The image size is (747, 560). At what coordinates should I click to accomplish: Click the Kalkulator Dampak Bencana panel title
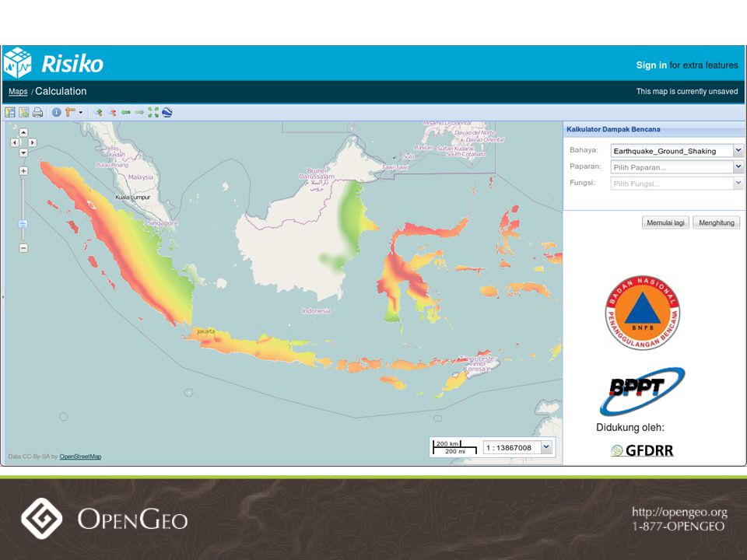click(x=613, y=129)
